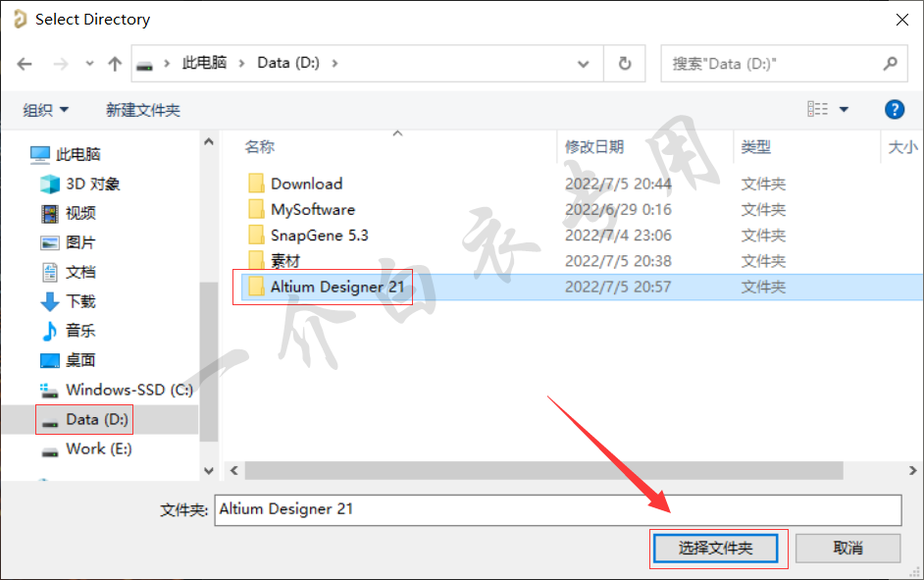Viewport: 924px width, 580px height.
Task: Open 音乐 in the sidebar
Action: pos(80,331)
